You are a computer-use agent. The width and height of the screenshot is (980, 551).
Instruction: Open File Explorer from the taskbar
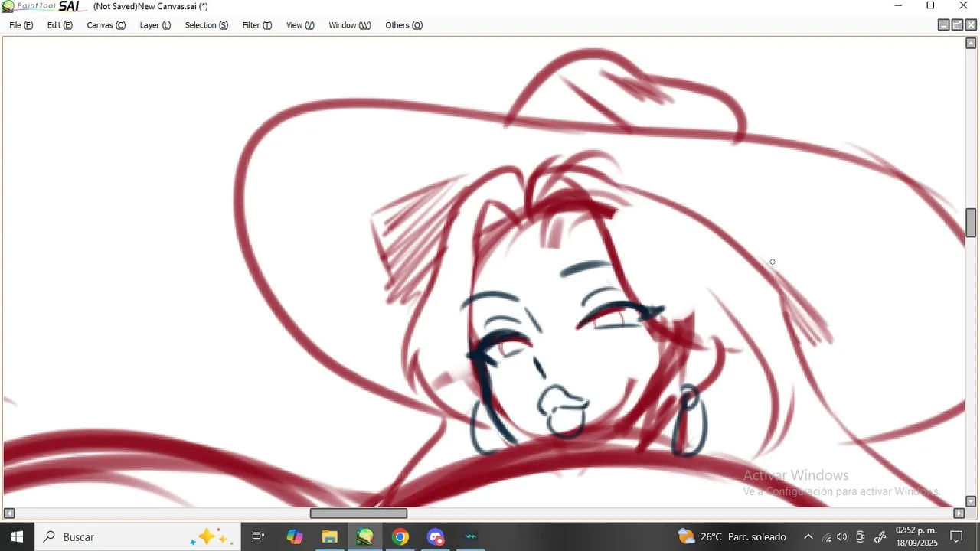[x=329, y=537]
